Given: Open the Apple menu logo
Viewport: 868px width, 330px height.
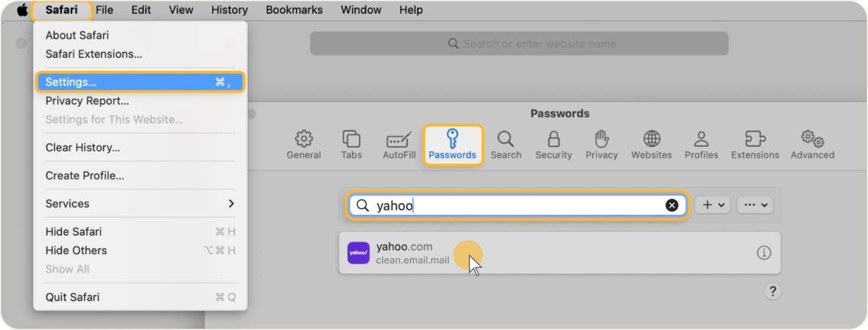Looking at the screenshot, I should click(22, 10).
